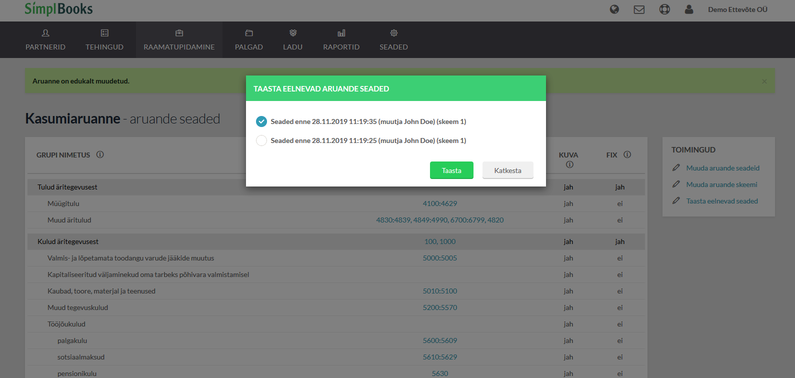Click pencil icon beside Muuda aruande seadeid
This screenshot has height=378, width=795.
click(675, 168)
